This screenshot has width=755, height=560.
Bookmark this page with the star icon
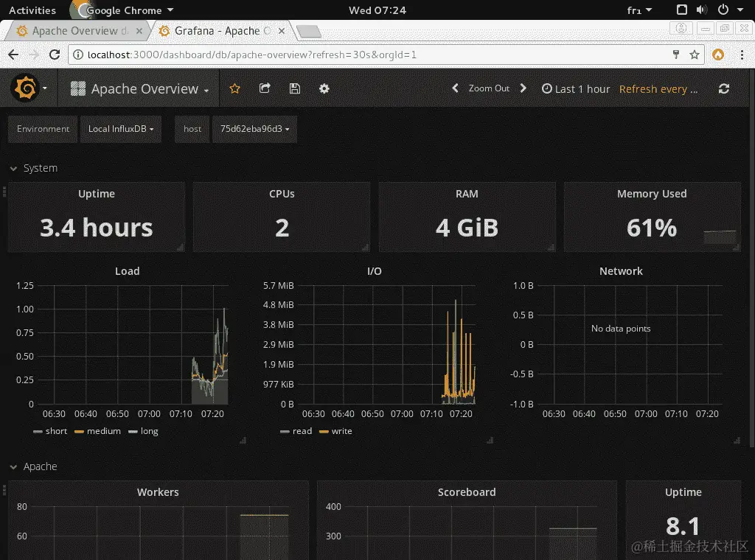695,55
